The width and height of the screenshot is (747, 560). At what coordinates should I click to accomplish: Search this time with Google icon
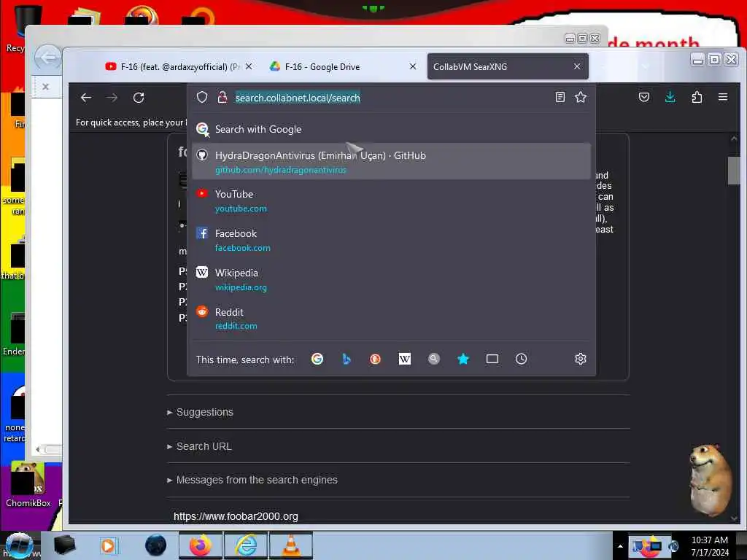pos(317,359)
